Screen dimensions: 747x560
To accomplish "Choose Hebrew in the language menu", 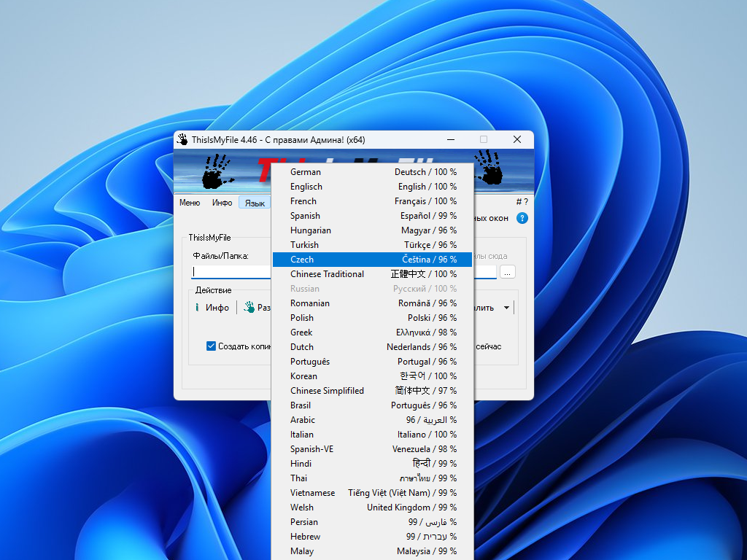I will [x=373, y=537].
